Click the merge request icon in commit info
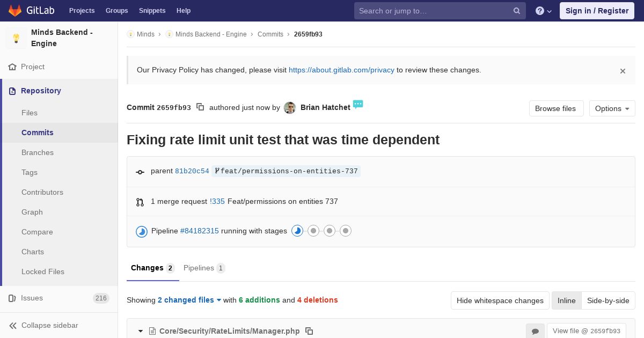Viewport: 644px width, 338px height. click(x=140, y=202)
